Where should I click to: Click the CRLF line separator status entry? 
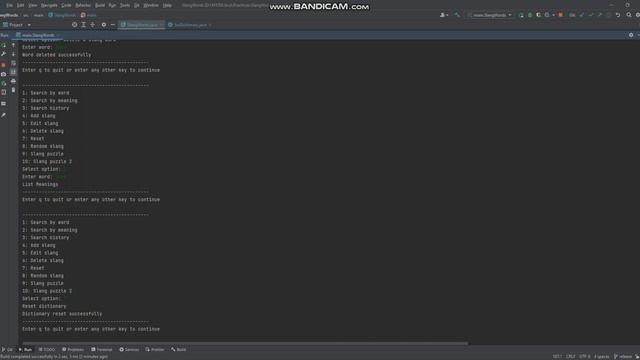tap(570, 357)
